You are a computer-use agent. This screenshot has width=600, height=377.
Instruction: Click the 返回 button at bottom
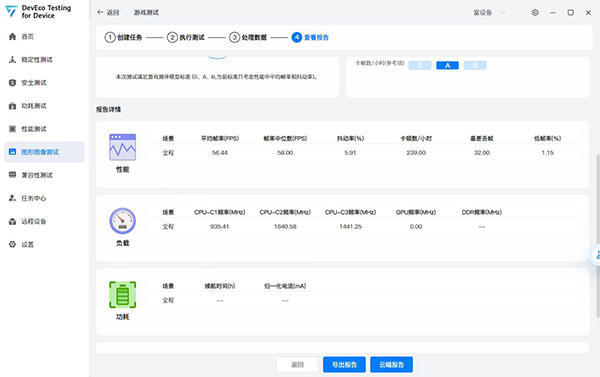click(297, 364)
